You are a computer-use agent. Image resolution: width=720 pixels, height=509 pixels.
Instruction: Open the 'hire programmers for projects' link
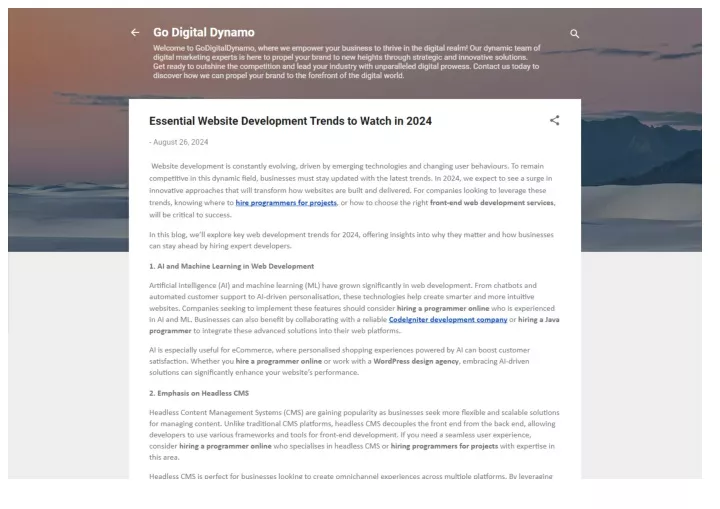tap(286, 203)
